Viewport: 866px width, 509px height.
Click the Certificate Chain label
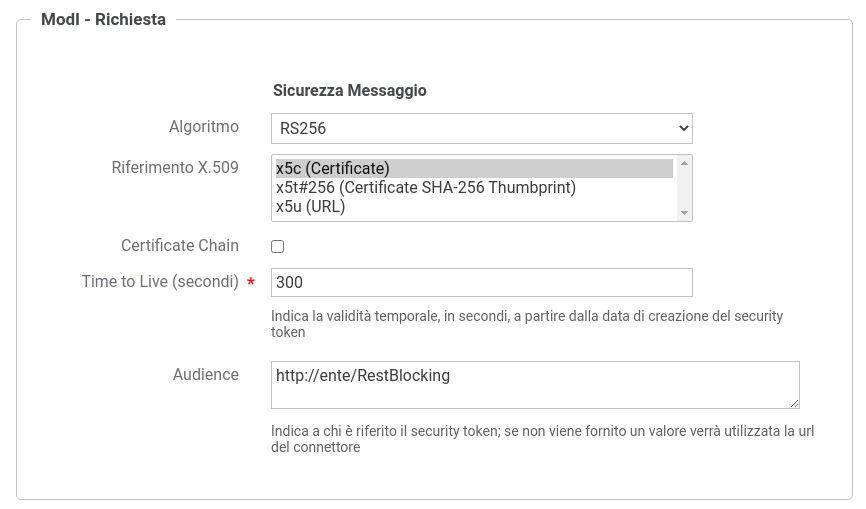point(180,245)
